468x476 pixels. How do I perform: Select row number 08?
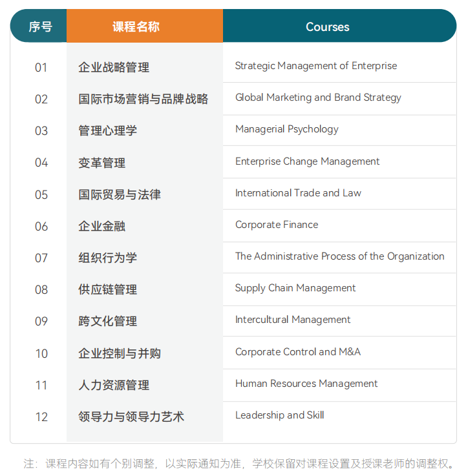pos(41,289)
